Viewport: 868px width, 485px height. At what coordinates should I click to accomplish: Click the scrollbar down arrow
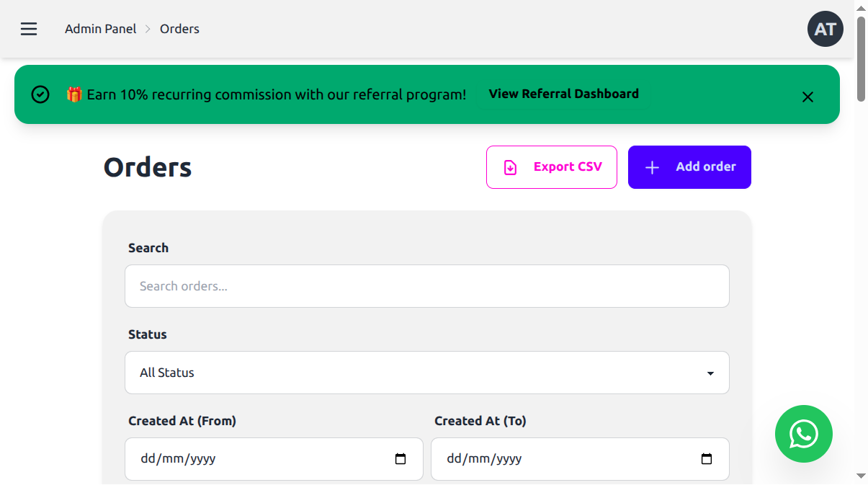pyautogui.click(x=861, y=476)
